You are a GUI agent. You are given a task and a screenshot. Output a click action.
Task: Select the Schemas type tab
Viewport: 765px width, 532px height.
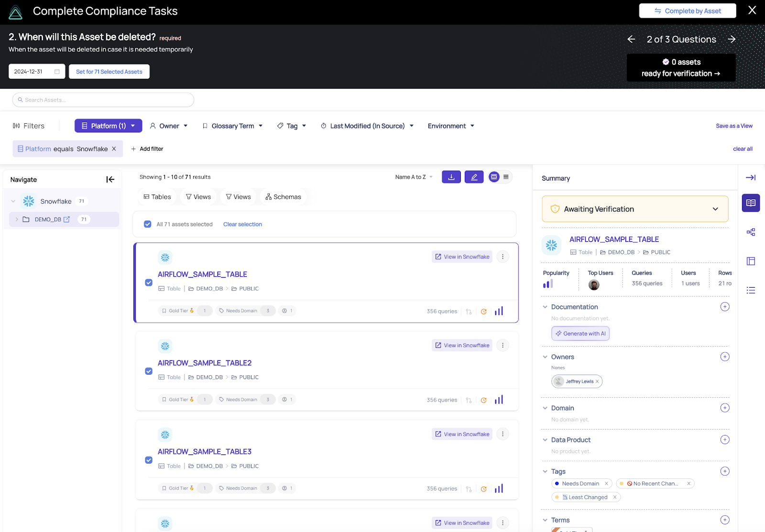tap(284, 197)
